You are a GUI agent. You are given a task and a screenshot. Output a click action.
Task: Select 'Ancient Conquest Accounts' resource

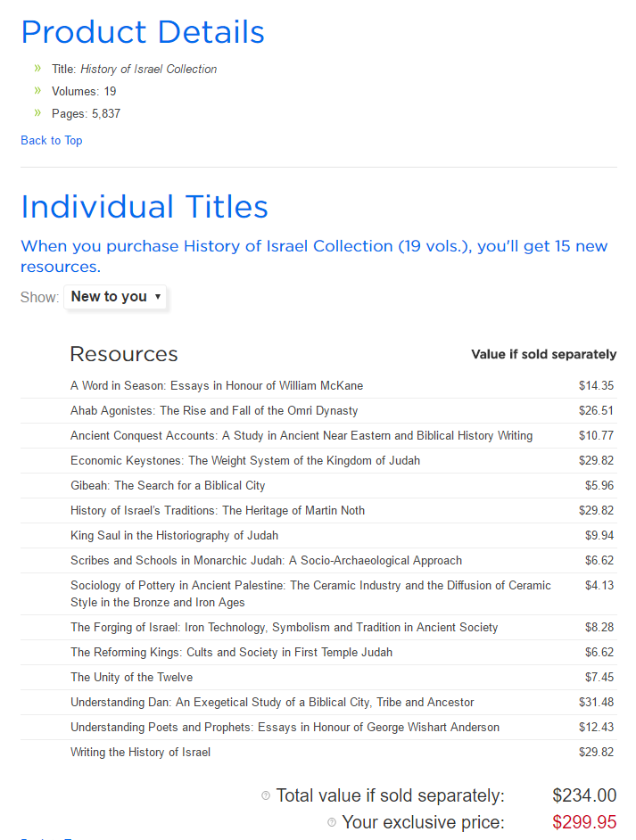(301, 436)
